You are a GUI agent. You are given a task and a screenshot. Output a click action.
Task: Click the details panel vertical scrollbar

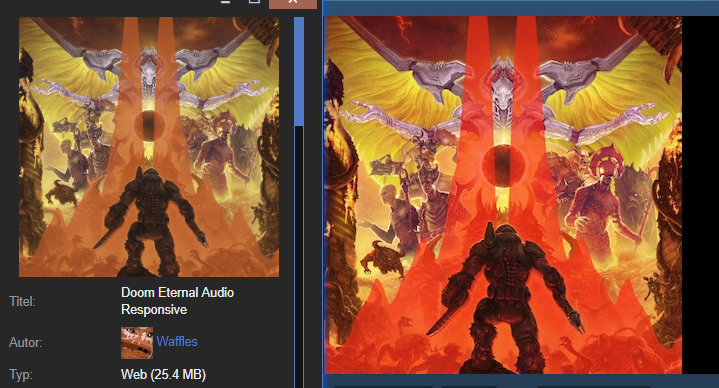coord(299,72)
